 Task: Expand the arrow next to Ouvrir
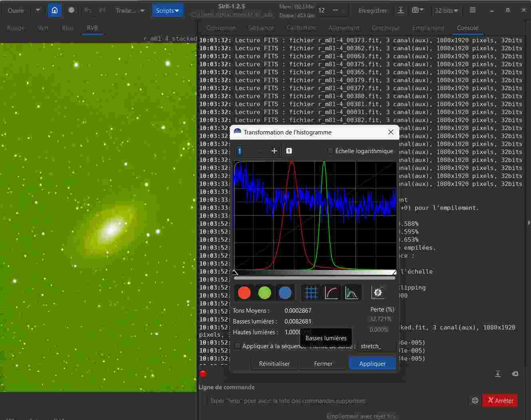click(38, 10)
